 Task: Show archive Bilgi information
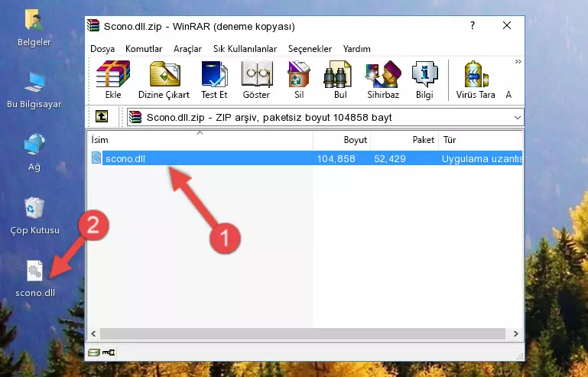coord(424,80)
